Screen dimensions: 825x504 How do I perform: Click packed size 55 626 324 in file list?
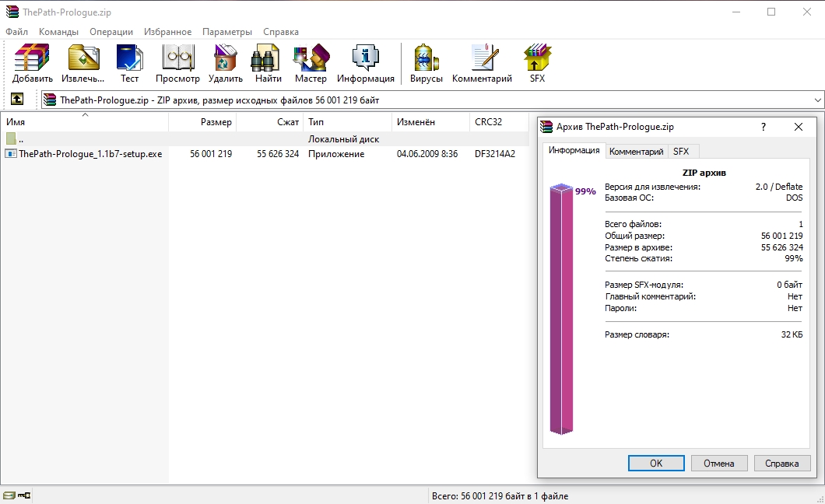coord(278,154)
